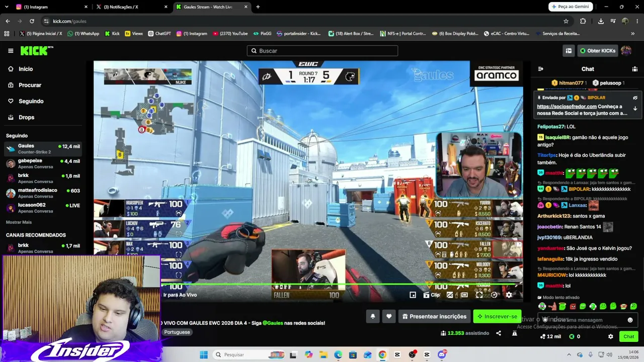The height and width of the screenshot is (362, 644).
Task: Follow the channel with heart button
Action: pyautogui.click(x=389, y=316)
